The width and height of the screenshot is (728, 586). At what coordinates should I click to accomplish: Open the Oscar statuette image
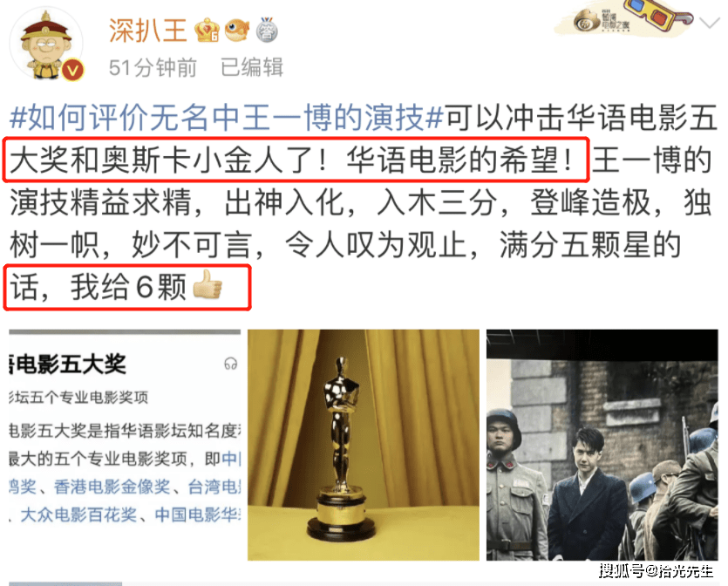coord(363,445)
